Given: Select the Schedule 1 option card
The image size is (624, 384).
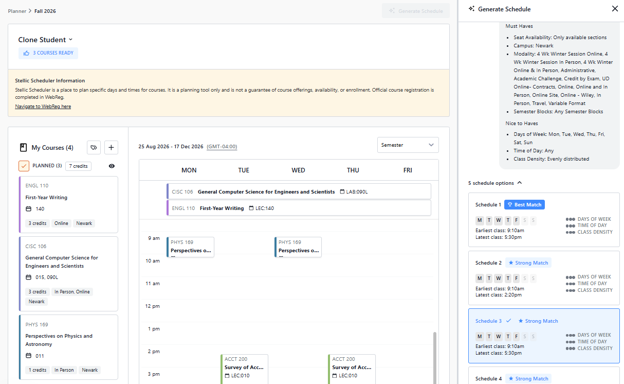Looking at the screenshot, I should pos(544,220).
